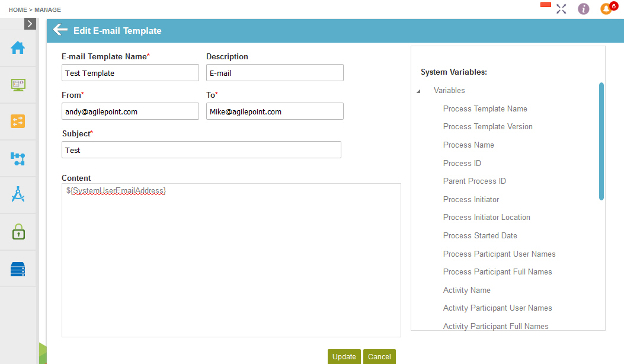Open the monitor dashboard sidebar icon
This screenshot has width=624, height=364.
18,85
